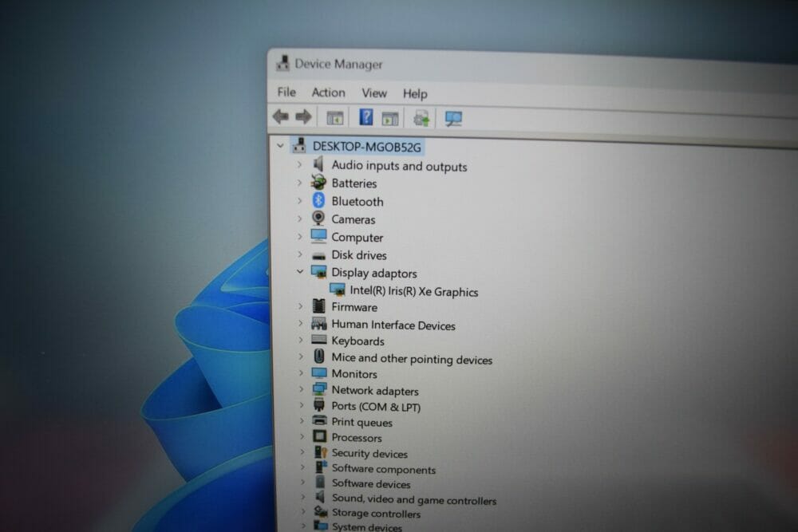Click the Intel Iris Xe Graphics adapter icon
798x532 pixels.
pyautogui.click(x=338, y=290)
